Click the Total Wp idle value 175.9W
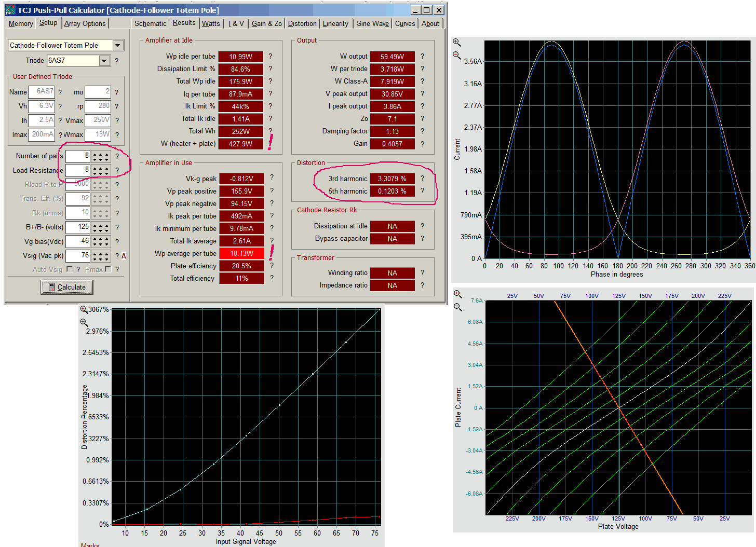Image resolution: width=756 pixels, height=547 pixels. click(241, 81)
